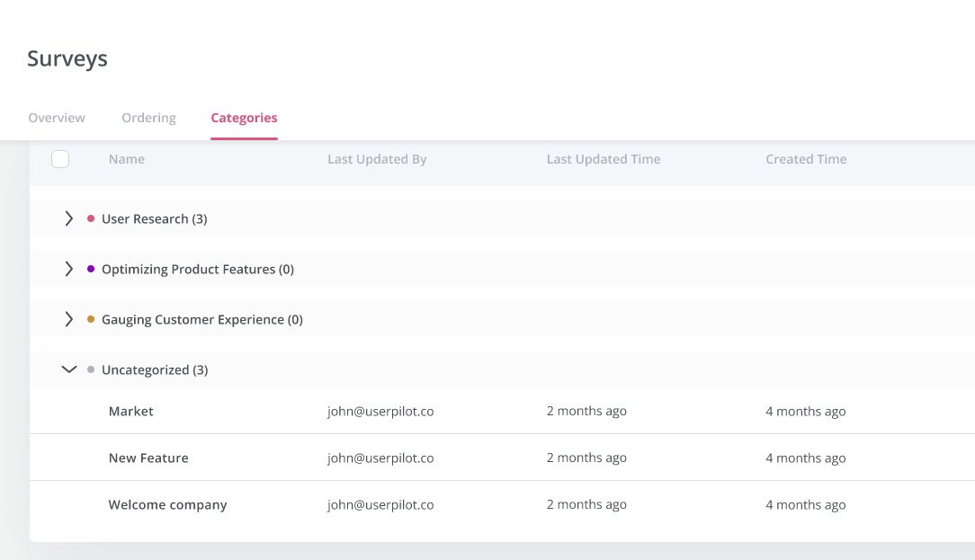Viewport: 975px width, 560px height.
Task: Sort by Created Time column header
Action: 806,159
